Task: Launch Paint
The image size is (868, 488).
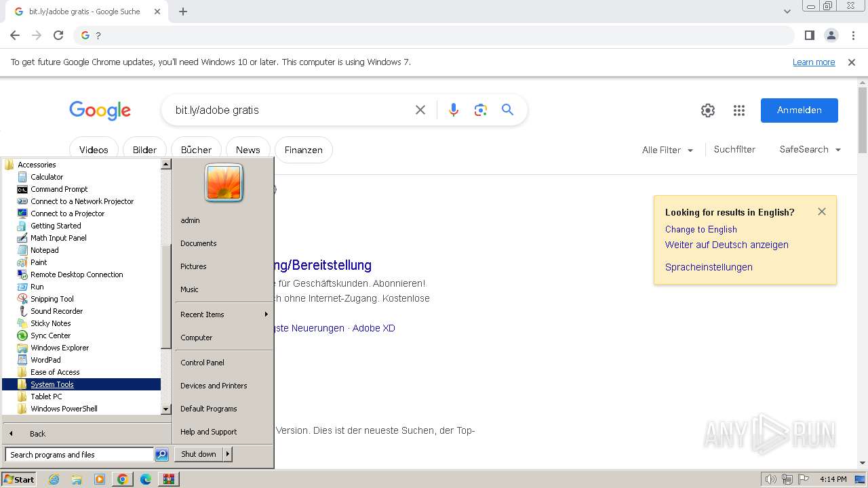Action: [x=39, y=262]
